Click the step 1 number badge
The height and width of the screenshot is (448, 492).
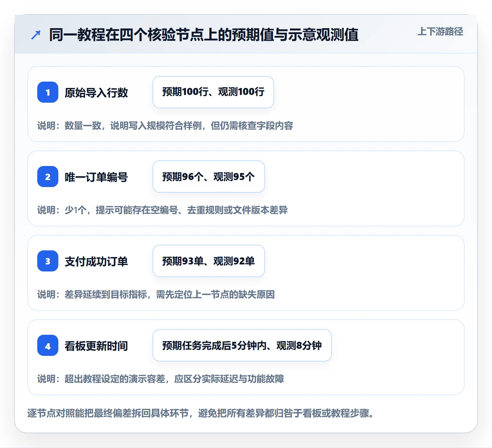(48, 92)
